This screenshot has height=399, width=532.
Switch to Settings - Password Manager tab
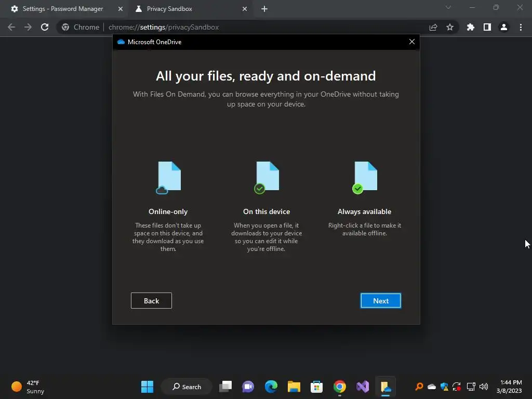(x=63, y=9)
